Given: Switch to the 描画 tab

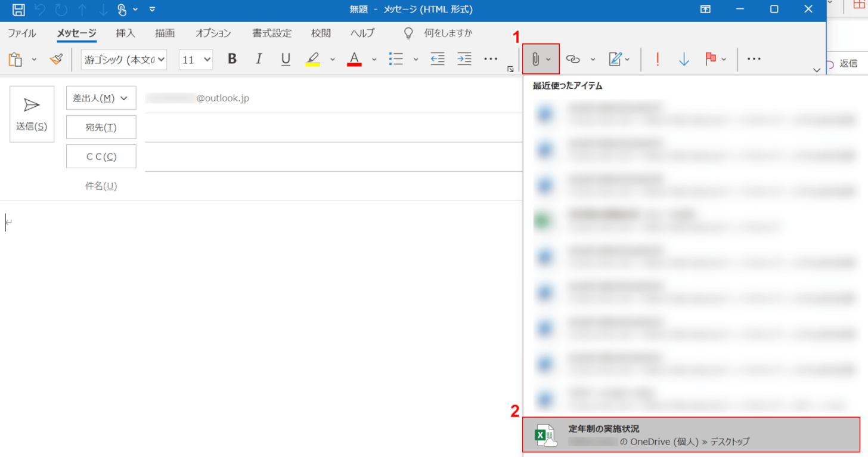Looking at the screenshot, I should tap(165, 33).
